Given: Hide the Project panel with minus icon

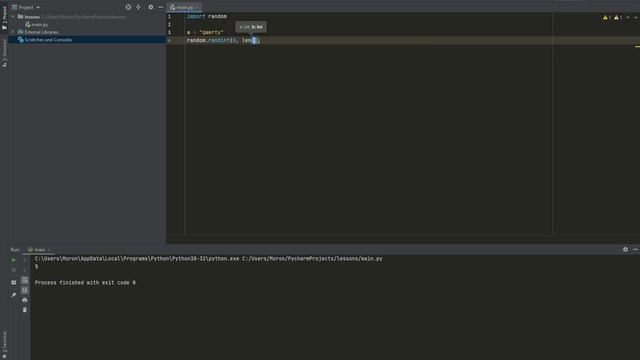Looking at the screenshot, I should [160, 7].
